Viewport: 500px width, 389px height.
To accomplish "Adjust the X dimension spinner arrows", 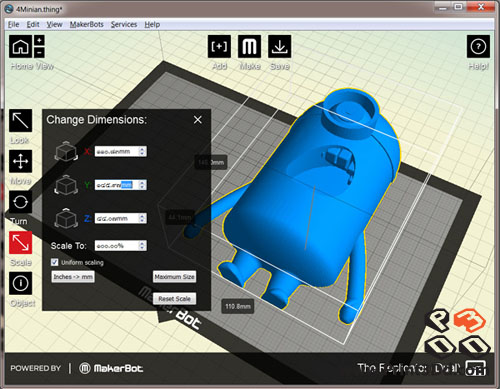I will (x=142, y=151).
